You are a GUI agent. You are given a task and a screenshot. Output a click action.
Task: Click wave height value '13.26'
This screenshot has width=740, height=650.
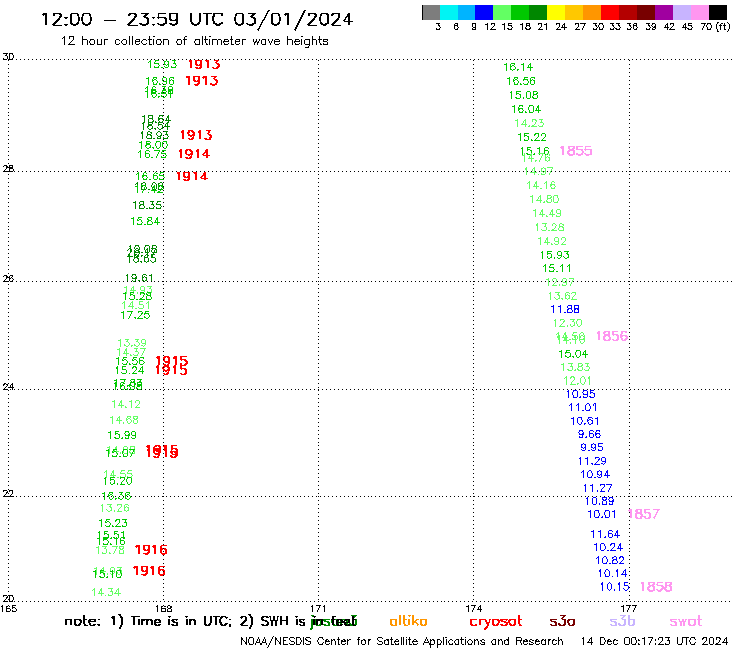coord(115,508)
